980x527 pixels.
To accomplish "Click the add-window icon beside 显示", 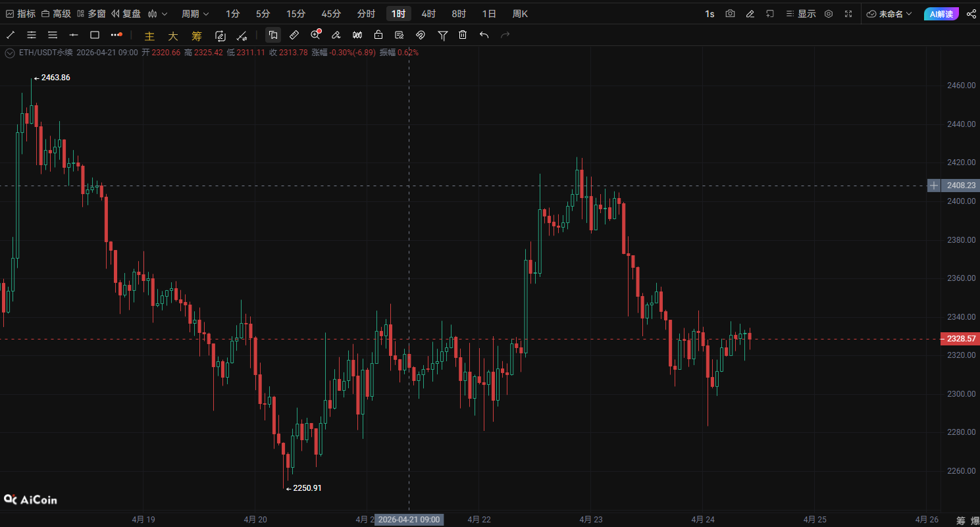I will 770,14.
